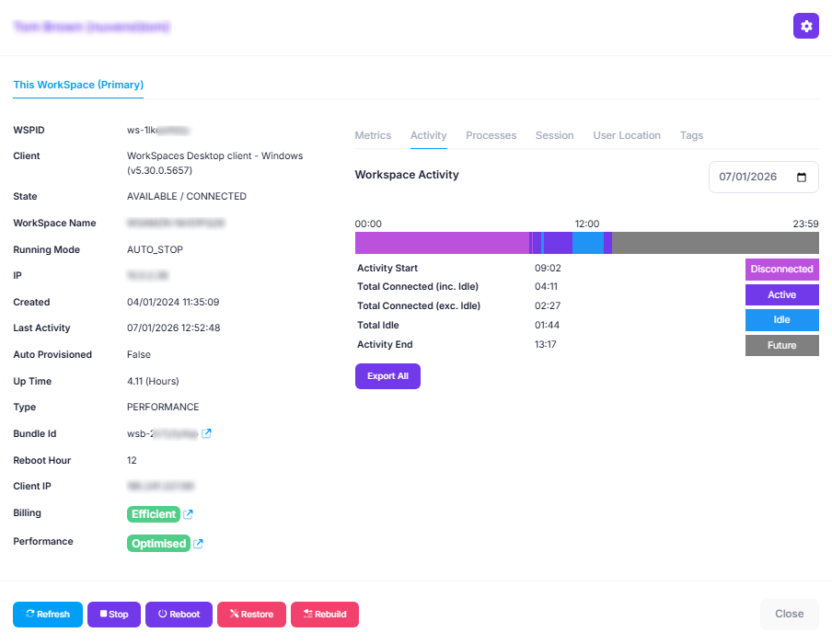This screenshot has width=832, height=644.
Task: Select This WorkSpace (Primary) tab
Action: click(x=78, y=85)
